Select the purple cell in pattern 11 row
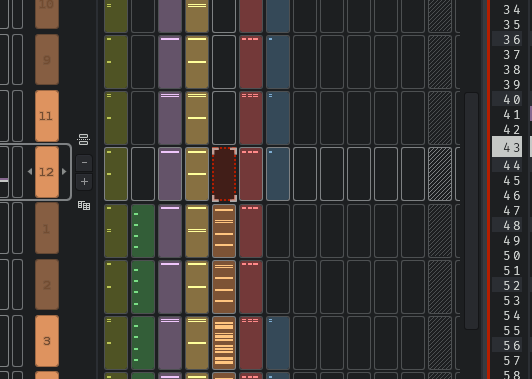 click(170, 118)
